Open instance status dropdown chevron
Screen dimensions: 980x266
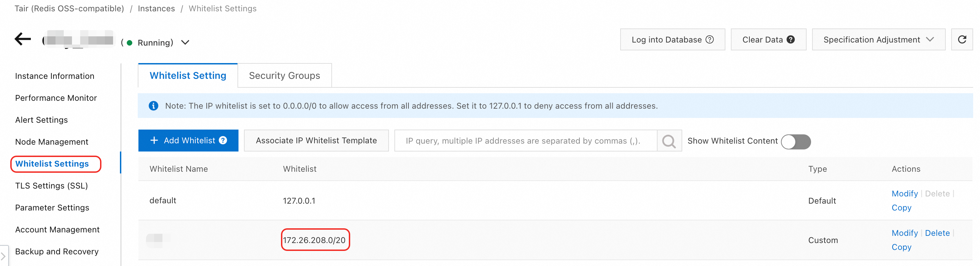pos(185,42)
